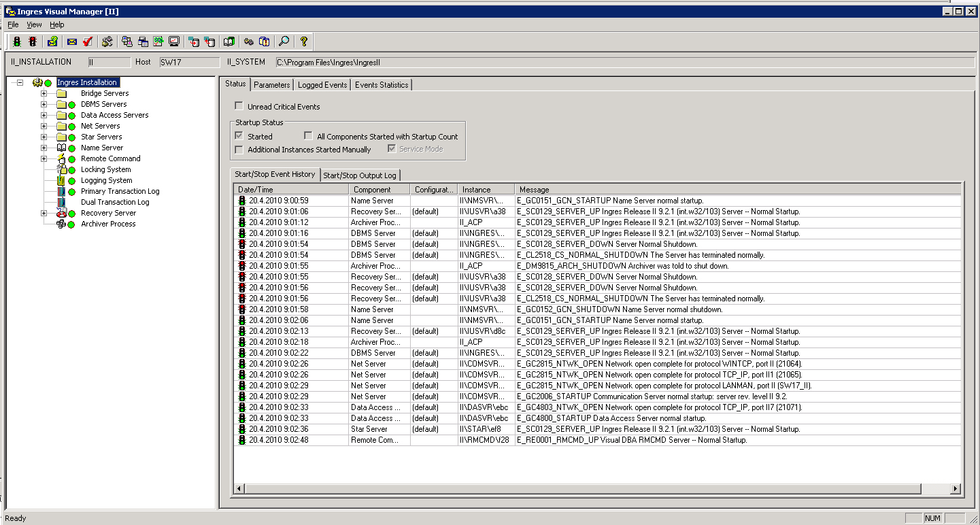Image resolution: width=980 pixels, height=525 pixels.
Task: Expand the Bridge Servers node
Action: pyautogui.click(x=44, y=93)
